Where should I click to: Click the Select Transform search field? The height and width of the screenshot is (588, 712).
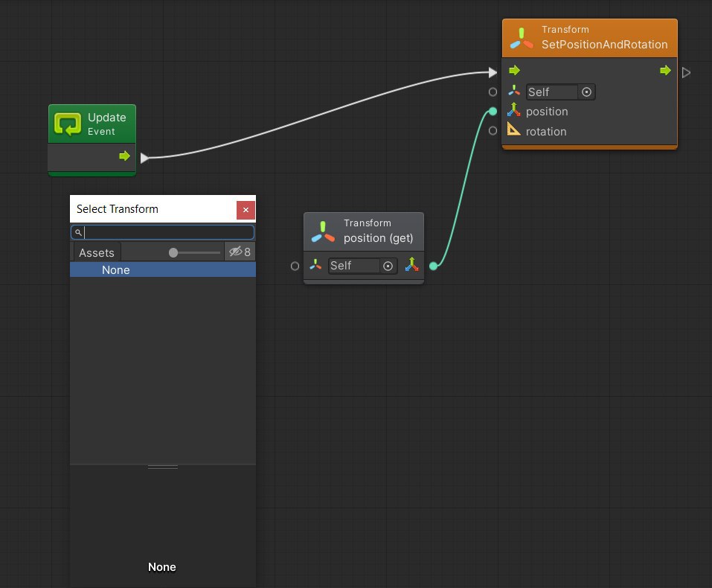(162, 233)
